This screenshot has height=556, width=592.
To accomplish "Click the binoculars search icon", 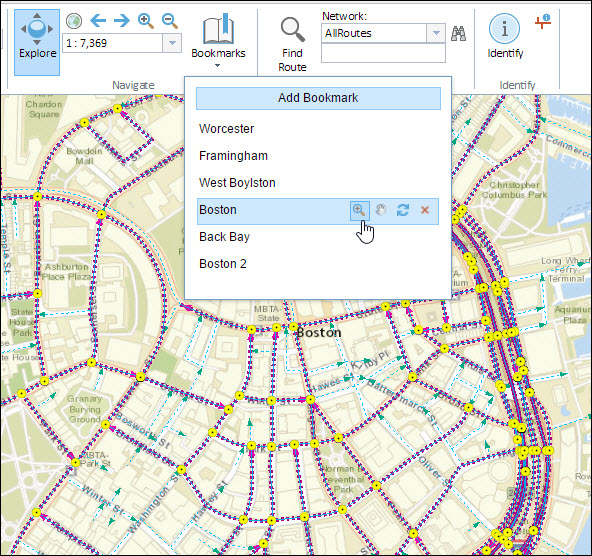I will [458, 34].
